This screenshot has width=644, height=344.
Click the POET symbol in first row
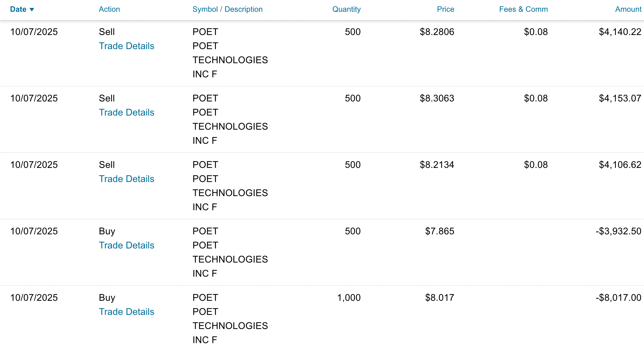(205, 32)
